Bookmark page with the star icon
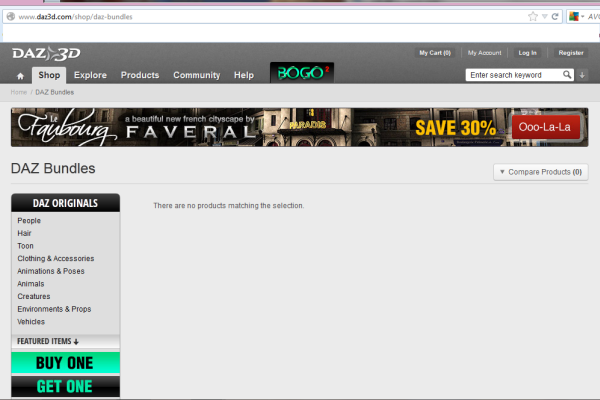600x400 pixels. click(x=533, y=16)
